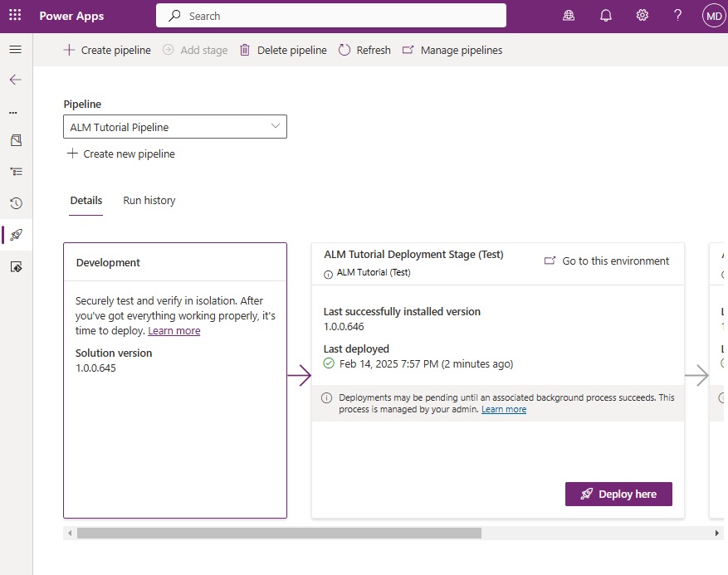Select the Pipelines rocket icon in sidebar
The height and width of the screenshot is (575, 728).
click(17, 235)
